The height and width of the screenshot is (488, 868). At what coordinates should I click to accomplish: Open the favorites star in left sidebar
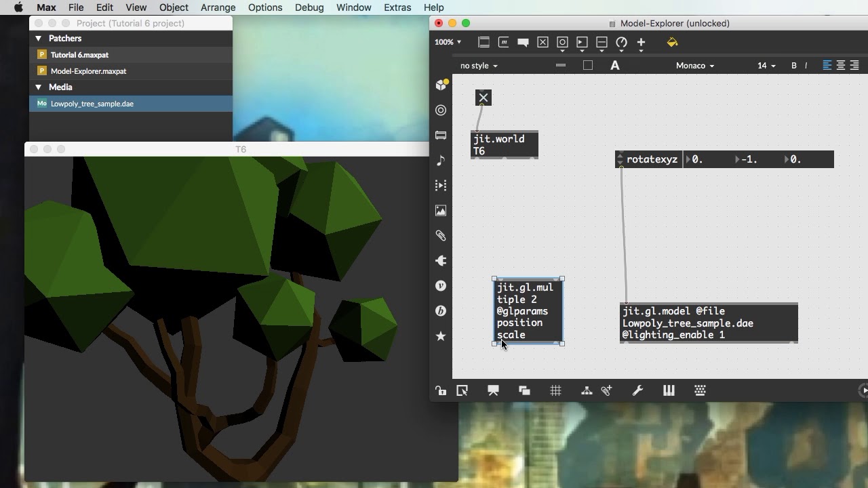(x=441, y=336)
